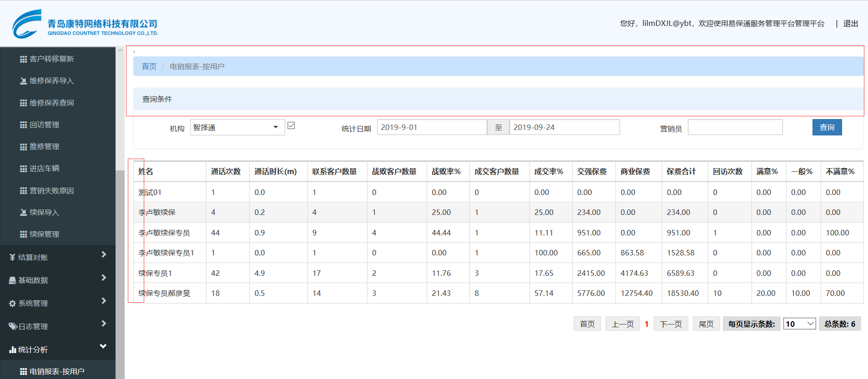Click the grid icon beside 续保管理
This screenshot has height=379, width=868.
click(x=23, y=234)
